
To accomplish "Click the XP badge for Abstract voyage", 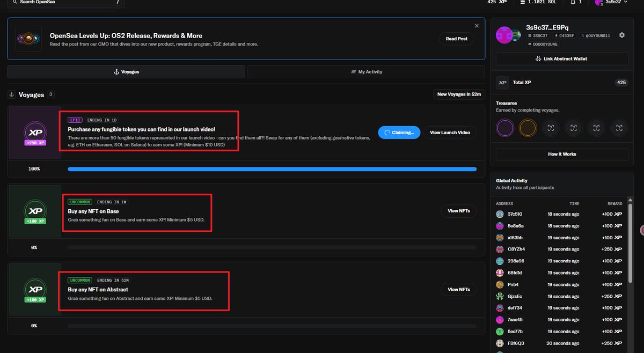I will click(35, 290).
